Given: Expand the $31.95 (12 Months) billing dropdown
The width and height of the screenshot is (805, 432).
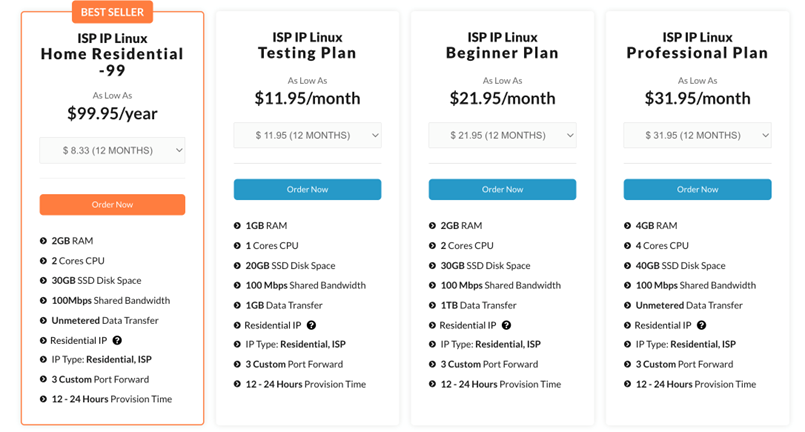Looking at the screenshot, I should [697, 135].
